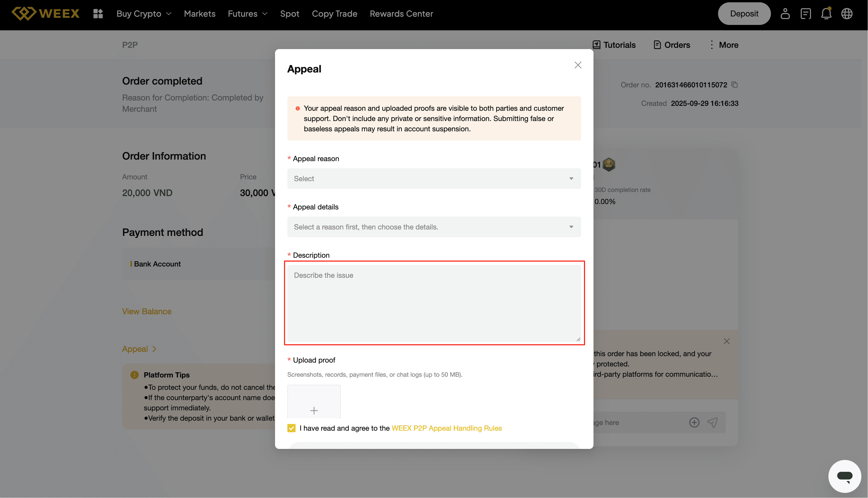This screenshot has width=868, height=498.
Task: Click the plus icon to upload proof
Action: pos(314,410)
